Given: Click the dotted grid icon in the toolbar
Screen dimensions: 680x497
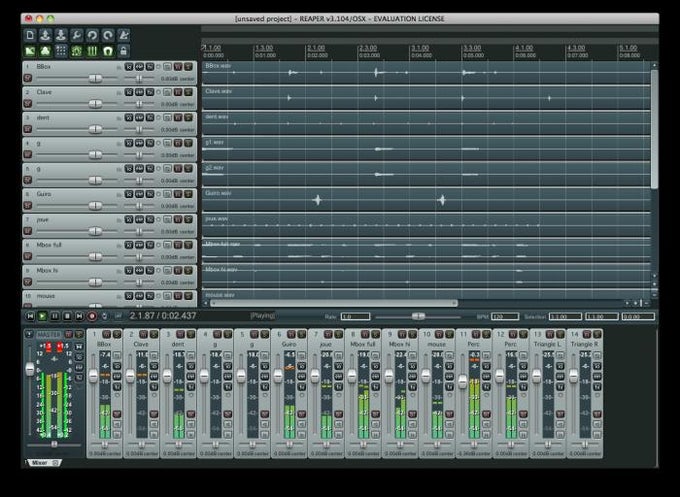Looking at the screenshot, I should tap(61, 51).
